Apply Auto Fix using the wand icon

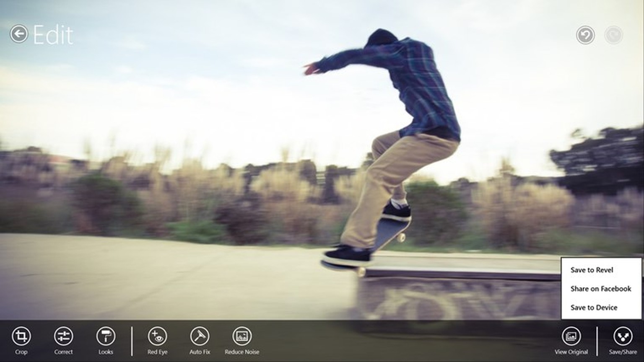click(200, 336)
